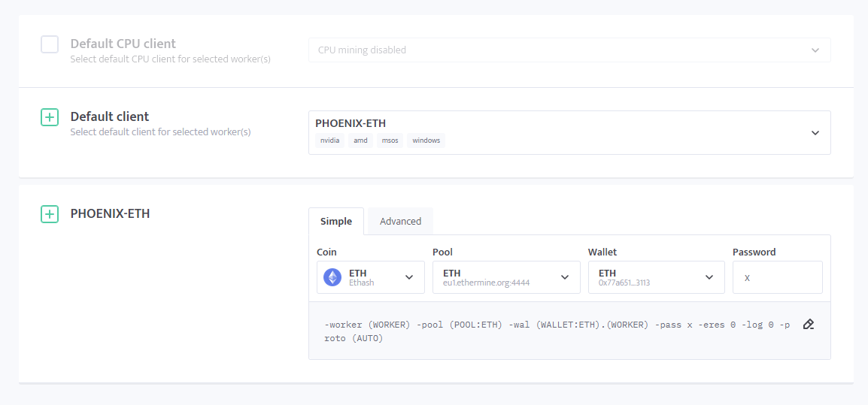Click the chevron in the Coin selector
868x405 pixels.
409,277
